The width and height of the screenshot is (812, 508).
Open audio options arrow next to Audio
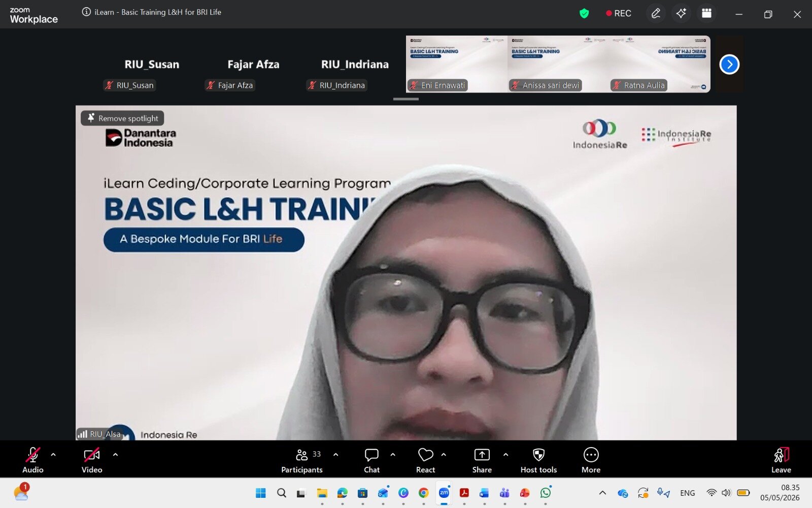click(x=53, y=455)
